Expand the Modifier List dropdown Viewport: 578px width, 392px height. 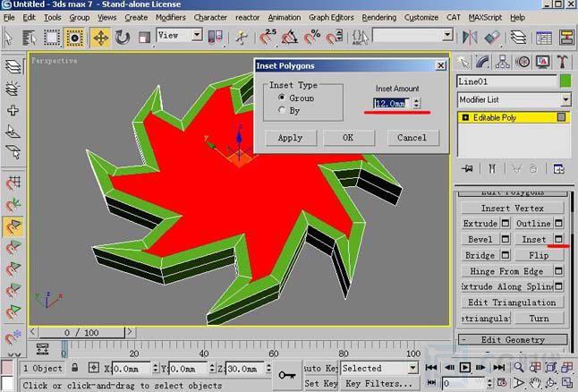click(x=565, y=99)
